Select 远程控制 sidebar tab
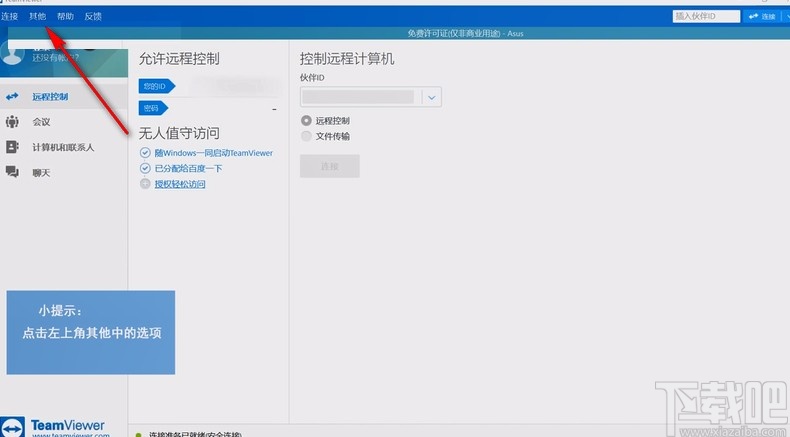The image size is (790, 437). click(x=63, y=96)
